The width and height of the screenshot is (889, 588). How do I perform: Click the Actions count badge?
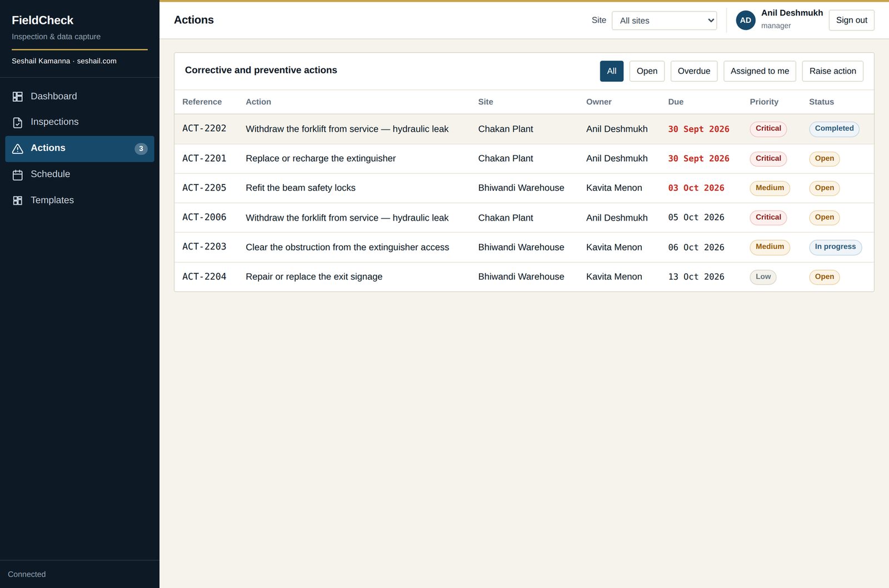tap(141, 148)
